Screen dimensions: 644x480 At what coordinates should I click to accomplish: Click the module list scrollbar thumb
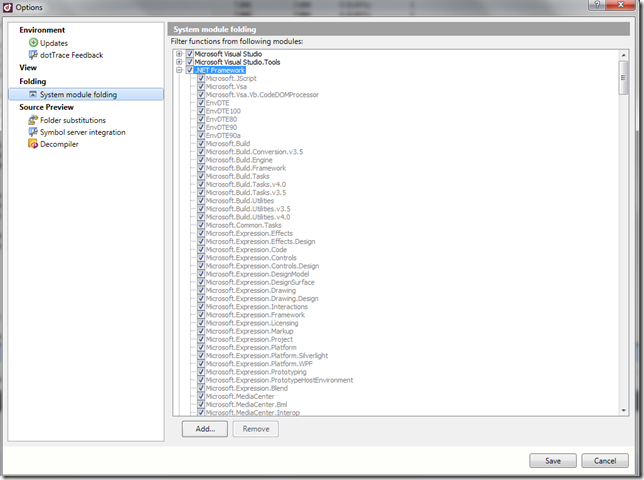pyautogui.click(x=623, y=78)
